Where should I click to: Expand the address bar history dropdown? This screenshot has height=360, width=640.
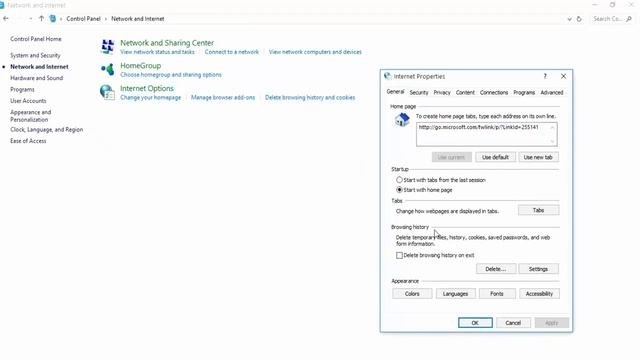click(569, 19)
